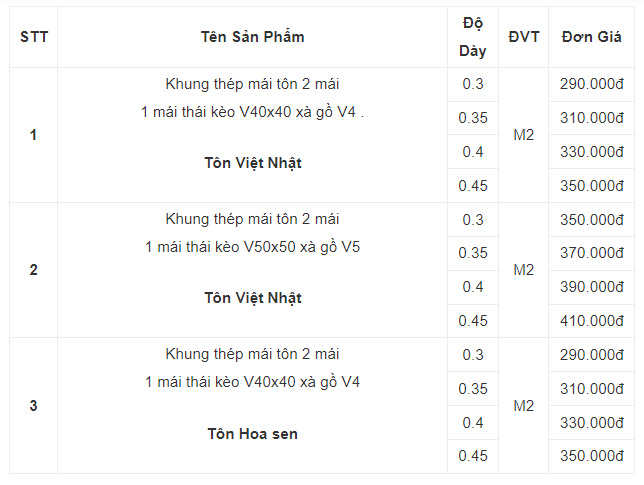This screenshot has height=485, width=644.
Task: Click the Tôn Hoa sen product name
Action: click(x=252, y=434)
